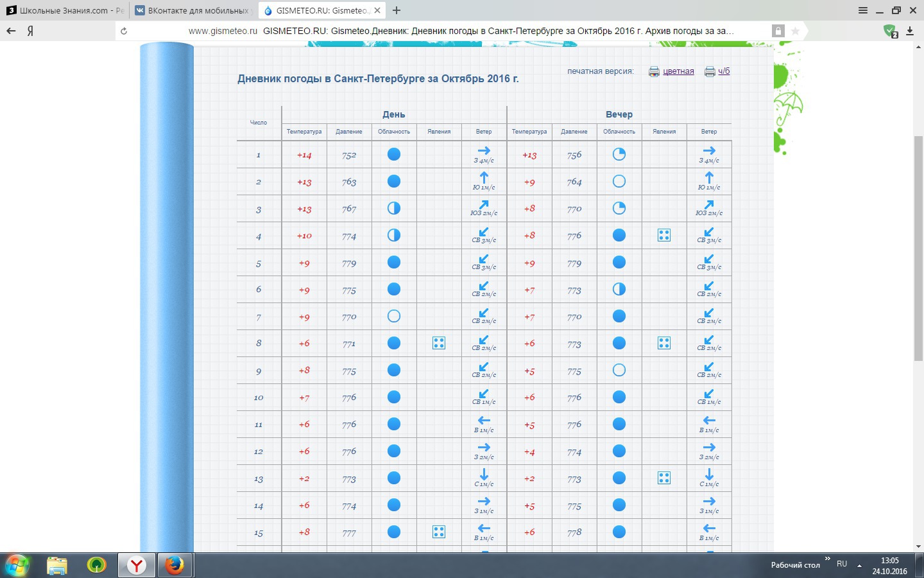
Task: Switch to the Школьные Знания.com tab
Action: pos(65,10)
